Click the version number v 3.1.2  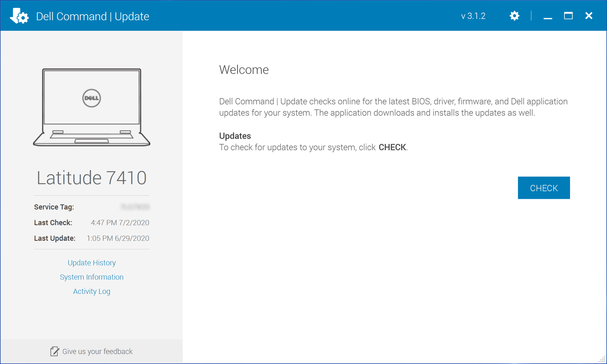click(x=473, y=16)
